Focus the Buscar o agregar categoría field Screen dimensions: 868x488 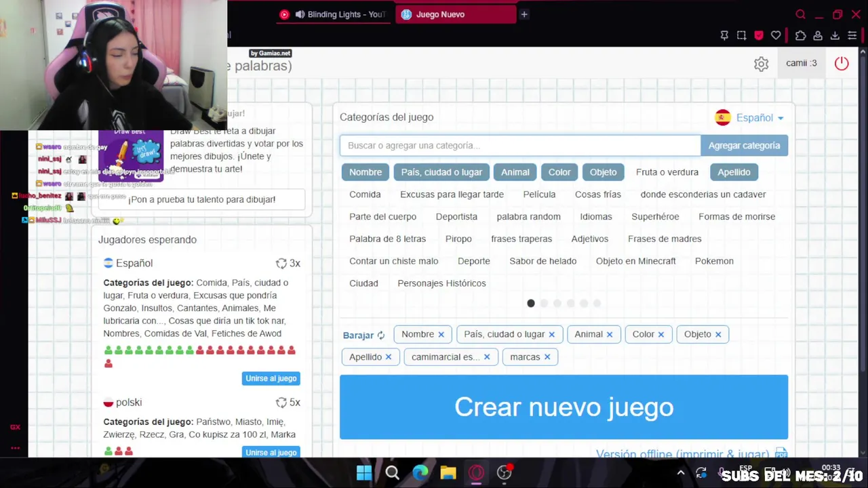click(520, 146)
